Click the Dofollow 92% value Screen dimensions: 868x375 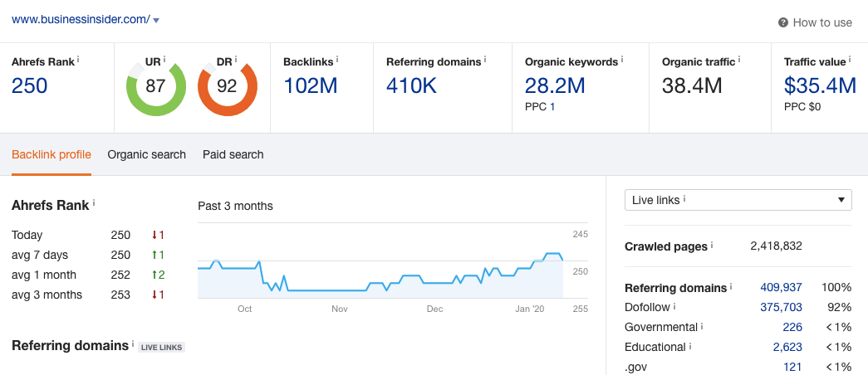(x=840, y=308)
